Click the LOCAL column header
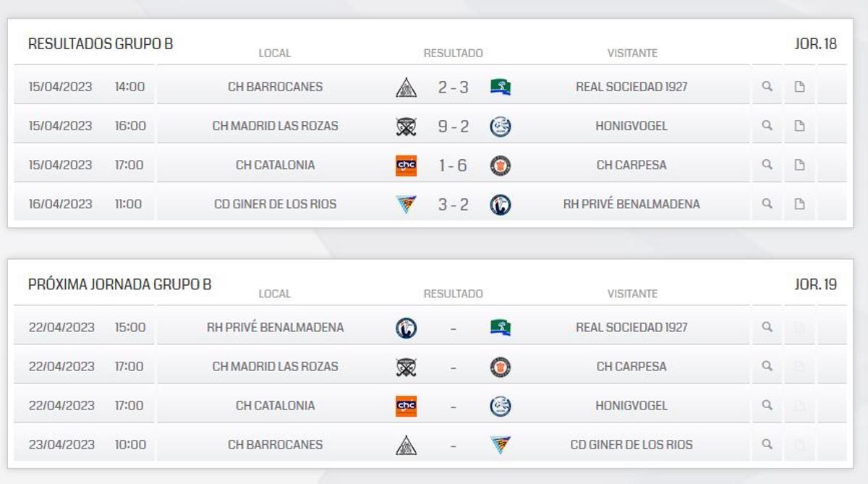 click(274, 52)
